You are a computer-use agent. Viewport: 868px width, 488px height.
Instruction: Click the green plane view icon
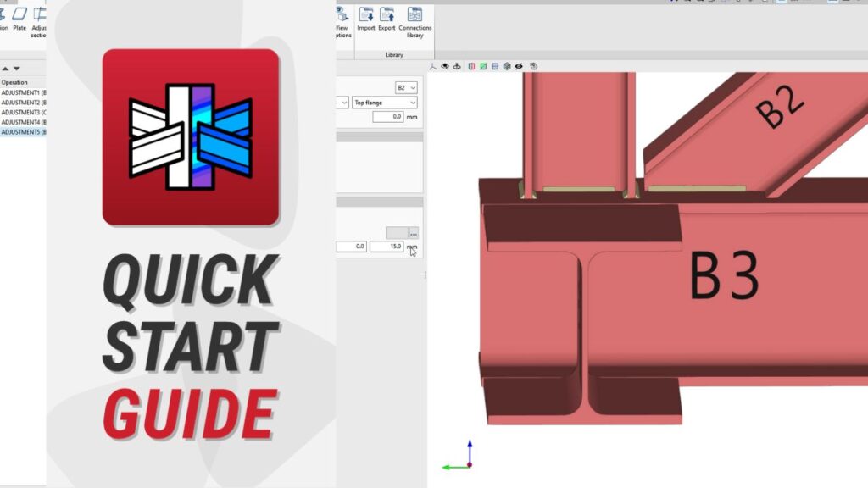tap(482, 66)
